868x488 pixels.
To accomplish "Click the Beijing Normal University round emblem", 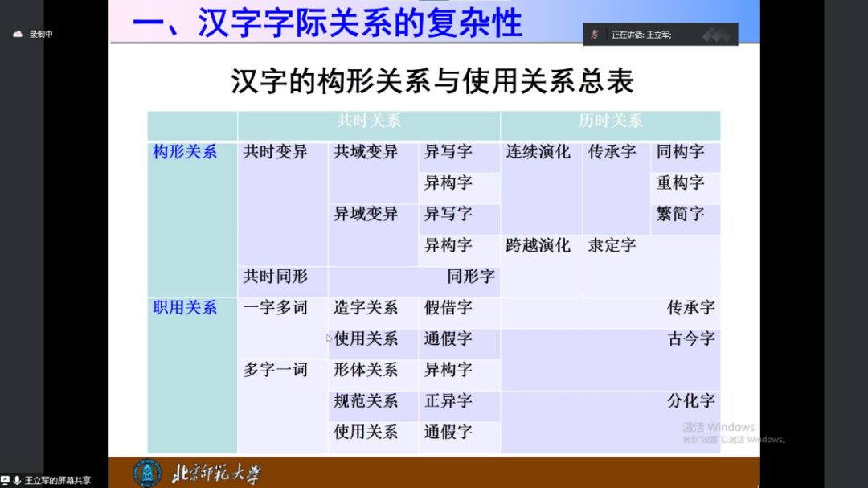I will [x=147, y=474].
